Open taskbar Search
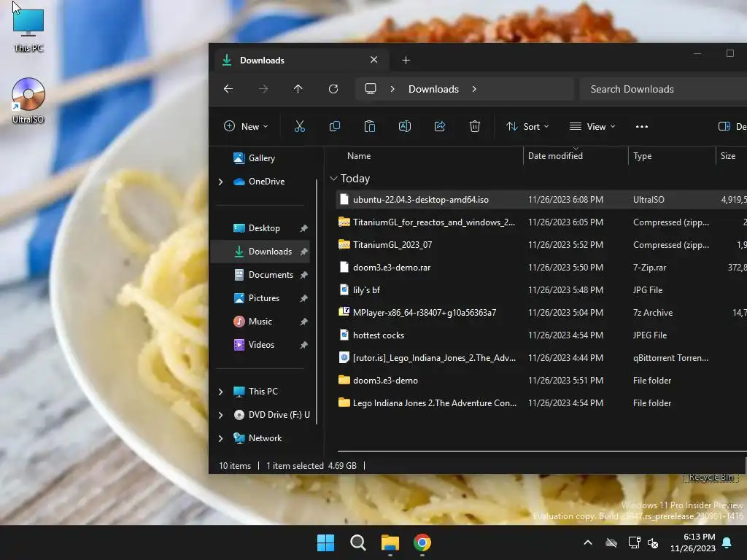 pyautogui.click(x=357, y=542)
